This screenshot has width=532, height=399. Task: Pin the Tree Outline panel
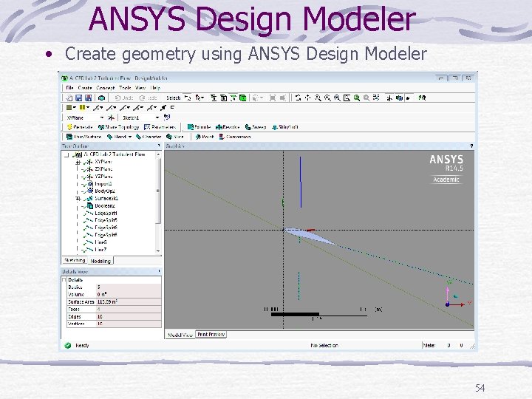tap(158, 146)
